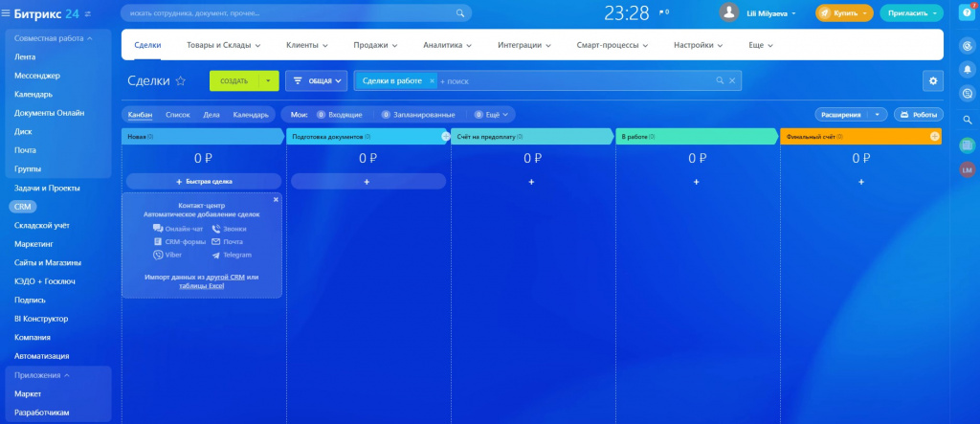Click magnifier icon in the top search bar
The height and width of the screenshot is (424, 980).
click(x=460, y=13)
